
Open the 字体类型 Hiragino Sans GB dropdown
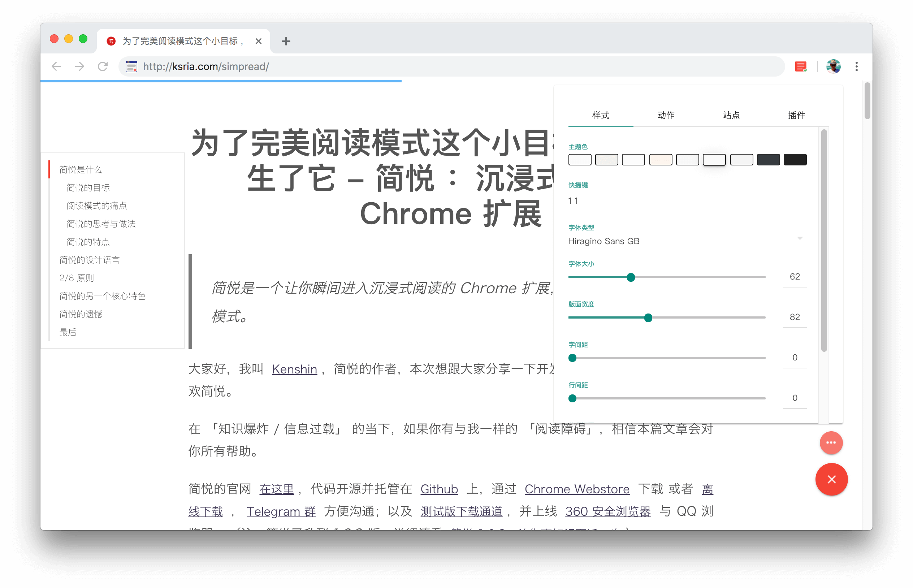click(x=687, y=241)
